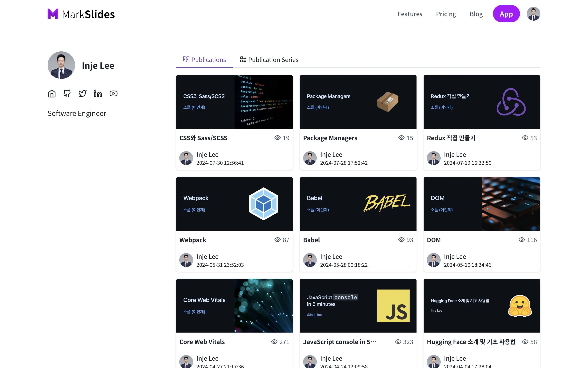The width and height of the screenshot is (588, 368).
Task: Open the YouTube channel icon
Action: click(x=114, y=93)
